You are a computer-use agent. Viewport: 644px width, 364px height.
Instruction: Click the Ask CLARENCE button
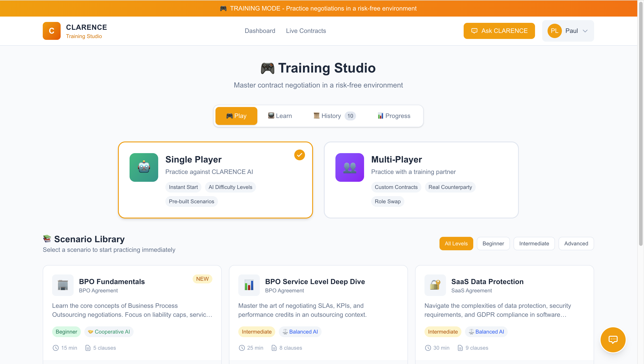click(x=499, y=31)
